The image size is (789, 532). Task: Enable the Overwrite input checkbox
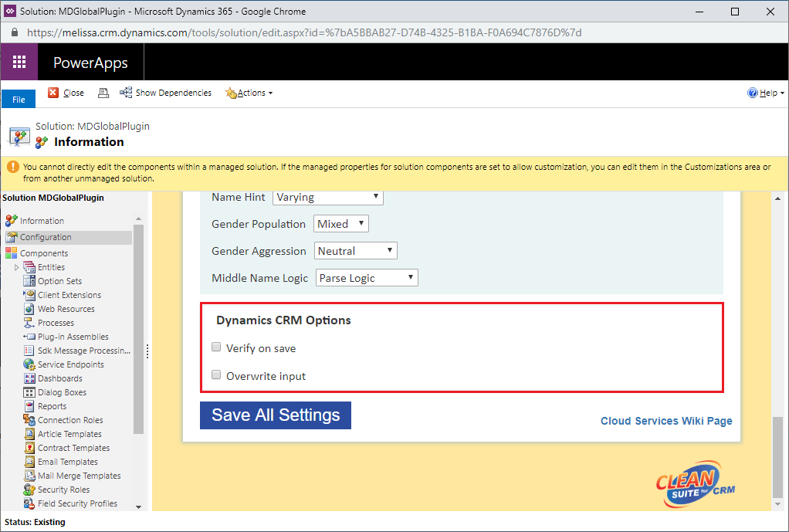click(x=216, y=374)
